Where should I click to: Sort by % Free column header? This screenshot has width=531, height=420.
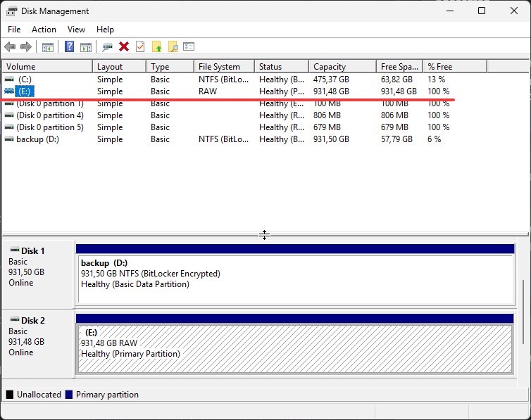[x=455, y=67]
